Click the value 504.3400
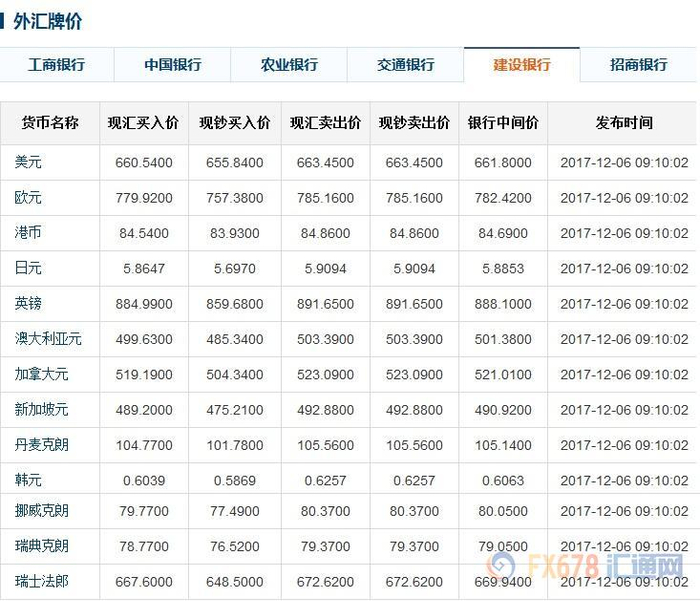Viewport: 700px width, 601px height. pyautogui.click(x=235, y=375)
